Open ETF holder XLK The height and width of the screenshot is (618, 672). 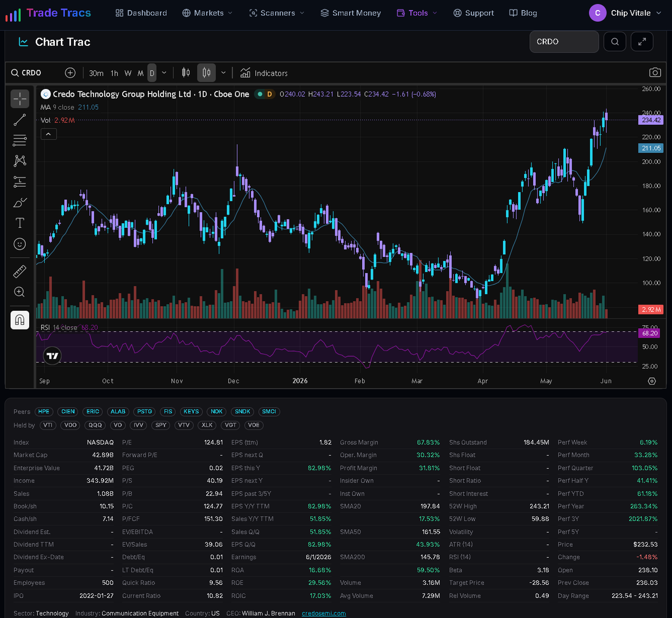point(207,425)
